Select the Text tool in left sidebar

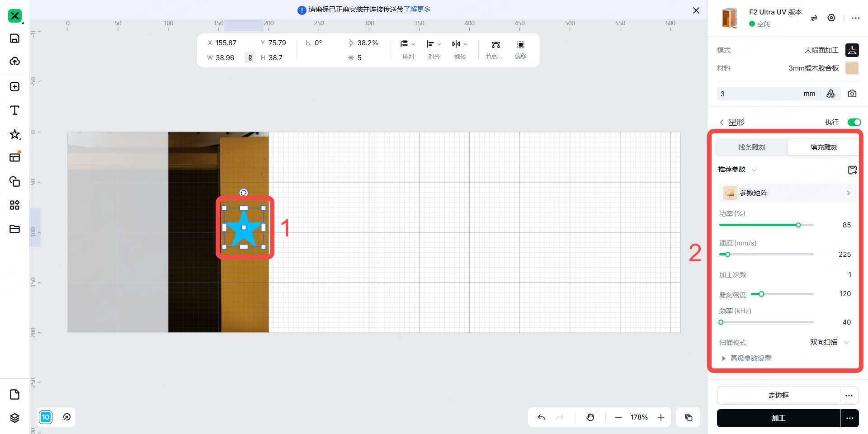pyautogui.click(x=14, y=110)
